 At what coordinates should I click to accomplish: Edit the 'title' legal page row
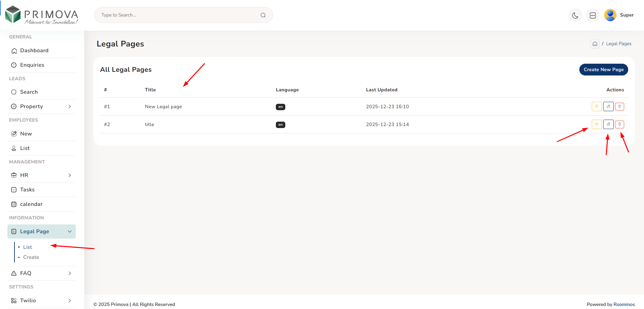608,124
